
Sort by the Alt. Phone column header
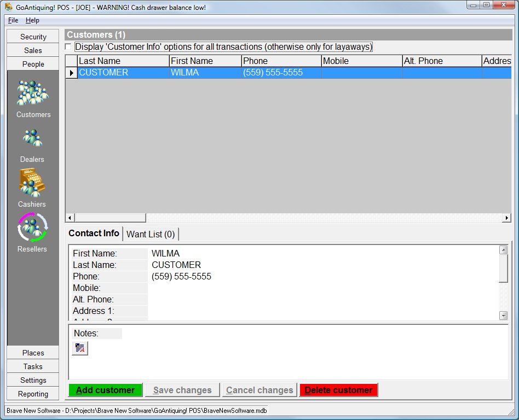click(x=442, y=61)
